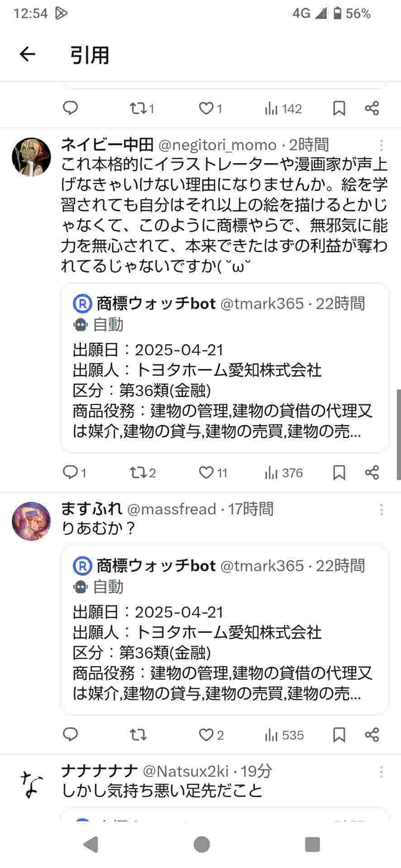Image resolution: width=401 pixels, height=868 pixels.
Task: Repost ネイビー中田's post showing 2 reposts
Action: [x=143, y=473]
